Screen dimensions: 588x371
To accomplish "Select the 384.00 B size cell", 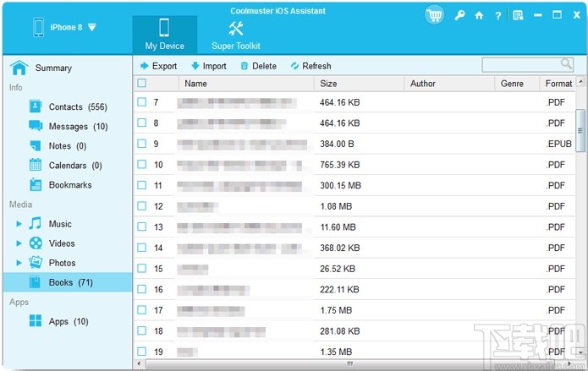I will 337,144.
